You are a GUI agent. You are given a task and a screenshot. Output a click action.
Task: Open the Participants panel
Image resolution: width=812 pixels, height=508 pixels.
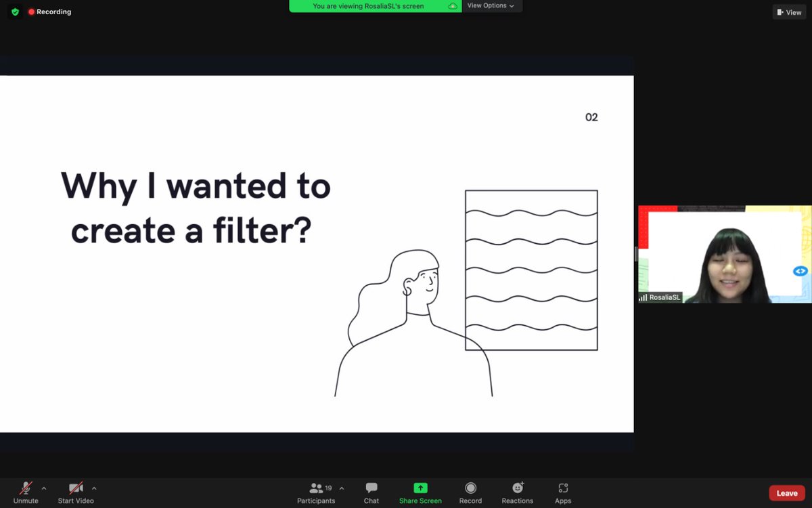click(x=316, y=492)
